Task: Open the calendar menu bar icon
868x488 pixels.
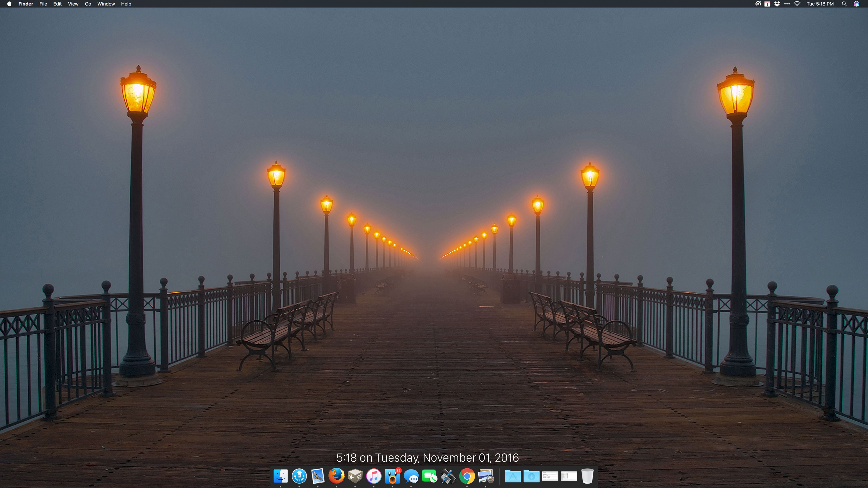Action: 767,4
